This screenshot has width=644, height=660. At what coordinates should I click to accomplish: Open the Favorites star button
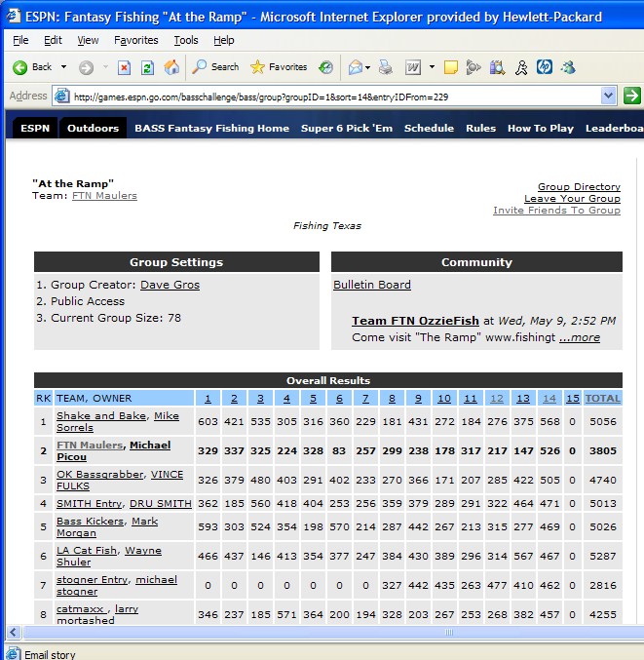(279, 67)
